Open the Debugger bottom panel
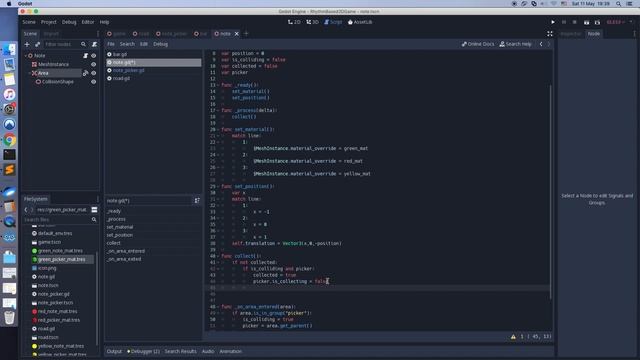 coord(144,351)
